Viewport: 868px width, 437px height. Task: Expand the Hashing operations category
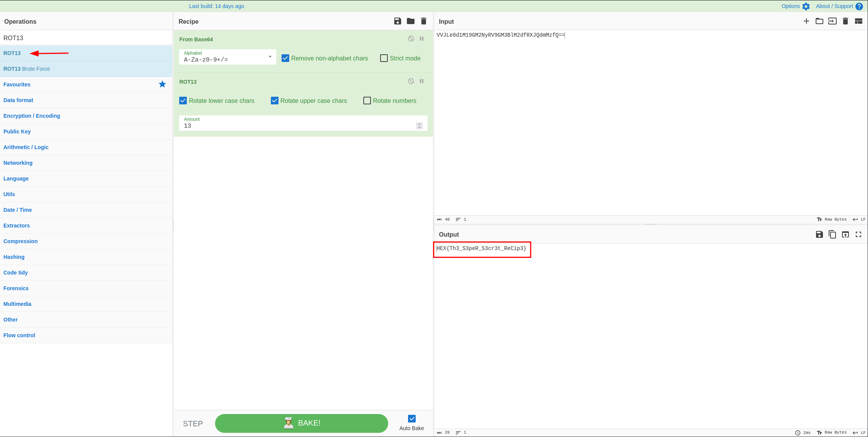[x=14, y=257]
